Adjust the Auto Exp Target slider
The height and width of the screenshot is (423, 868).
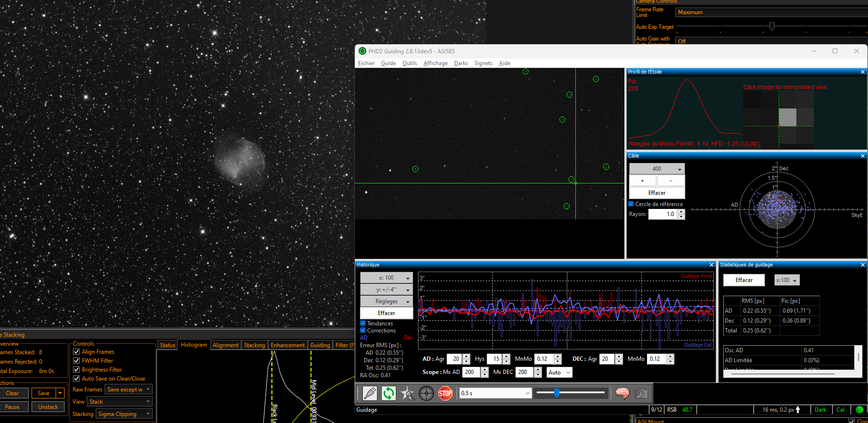point(772,26)
